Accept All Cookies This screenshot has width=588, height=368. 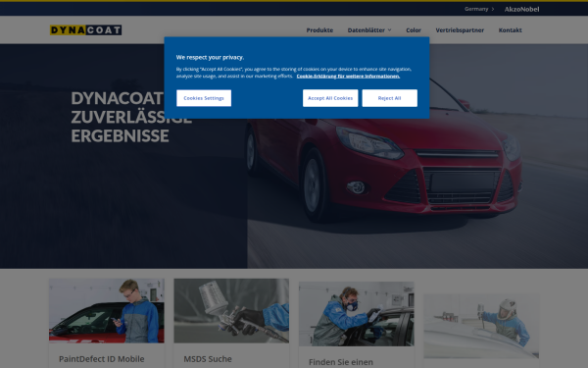click(x=330, y=98)
